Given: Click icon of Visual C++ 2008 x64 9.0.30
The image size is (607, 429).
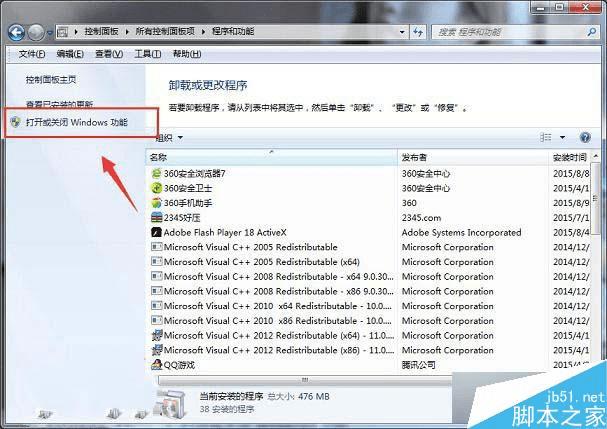Looking at the screenshot, I should 156,276.
